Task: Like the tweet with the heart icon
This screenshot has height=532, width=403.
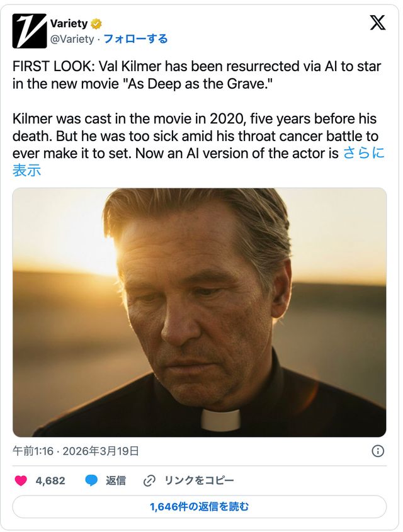Action: [x=21, y=480]
